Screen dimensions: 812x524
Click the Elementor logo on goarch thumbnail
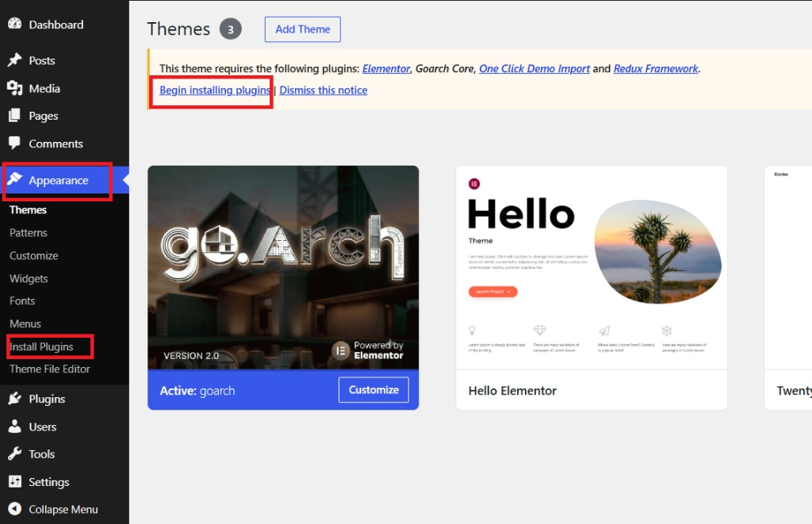point(341,350)
